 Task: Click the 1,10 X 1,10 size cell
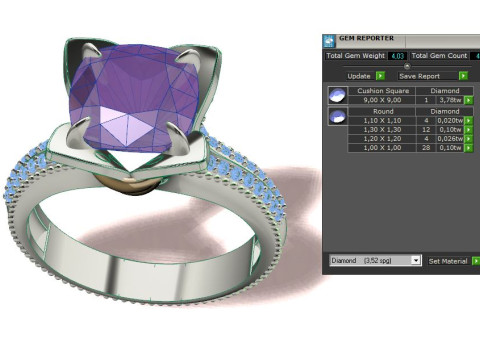pos(382,121)
